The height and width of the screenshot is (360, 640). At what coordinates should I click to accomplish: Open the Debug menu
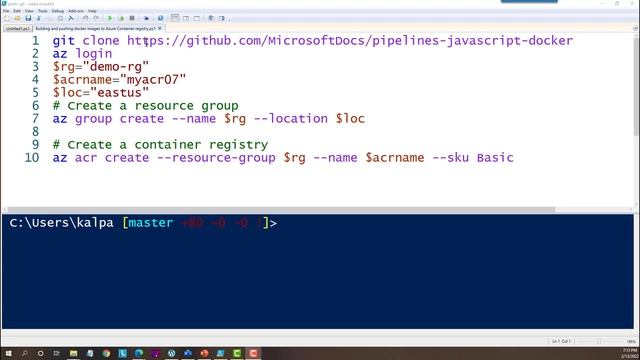coord(58,11)
